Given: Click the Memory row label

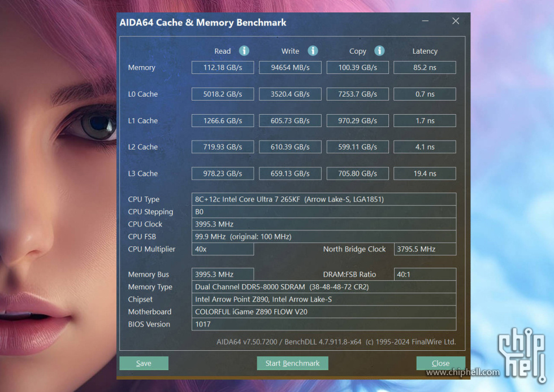Looking at the screenshot, I should [141, 67].
